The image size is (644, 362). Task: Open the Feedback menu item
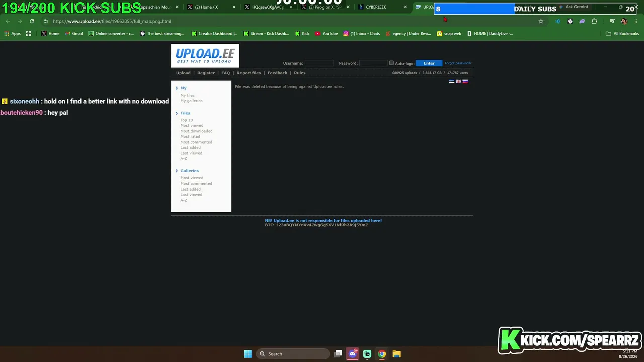pos(277,73)
